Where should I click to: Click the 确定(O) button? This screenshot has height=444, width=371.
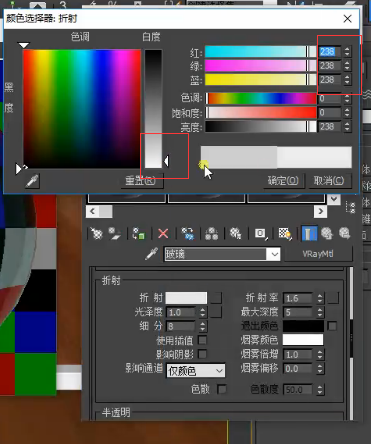[283, 181]
